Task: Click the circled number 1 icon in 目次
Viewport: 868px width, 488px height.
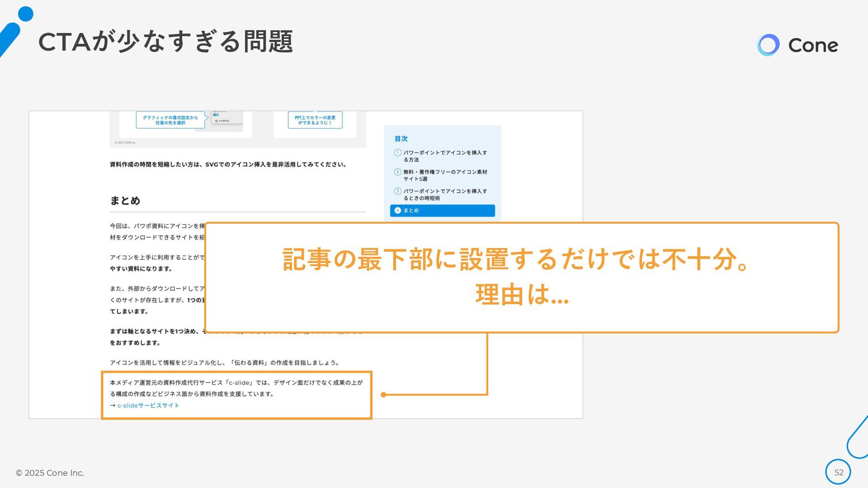Action: point(398,153)
